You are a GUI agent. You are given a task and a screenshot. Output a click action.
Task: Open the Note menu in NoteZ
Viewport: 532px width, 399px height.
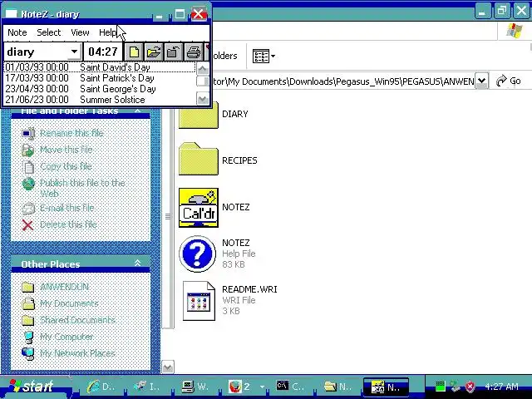pyautogui.click(x=17, y=32)
